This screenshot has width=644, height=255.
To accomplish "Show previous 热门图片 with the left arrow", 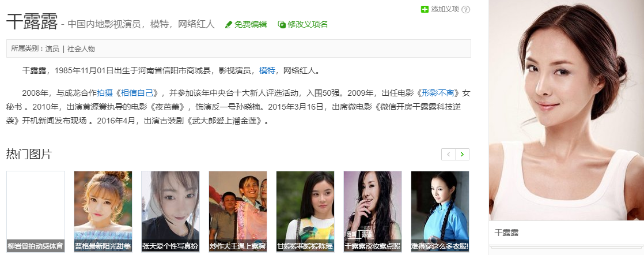I will [449, 154].
